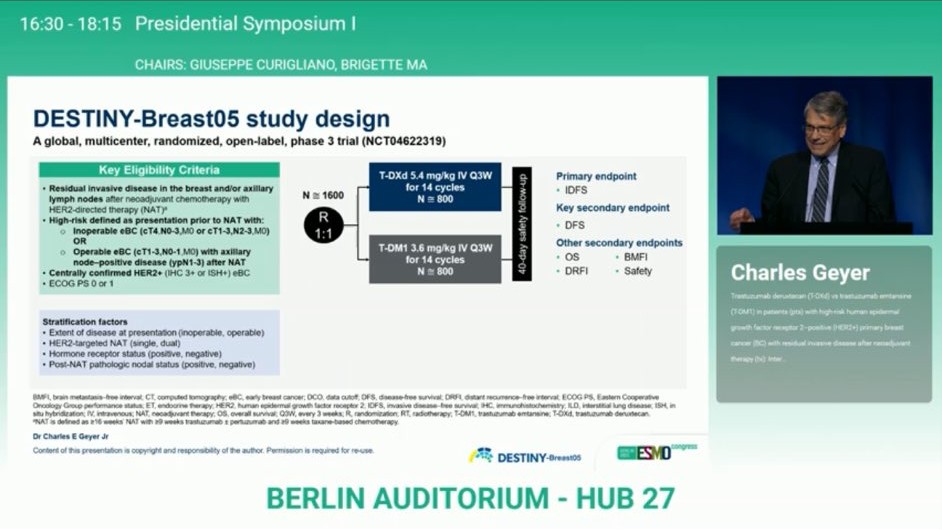Image resolution: width=942 pixels, height=530 pixels.
Task: Click the Berlin Auditorium - Hub 27 banner
Action: coord(470,498)
